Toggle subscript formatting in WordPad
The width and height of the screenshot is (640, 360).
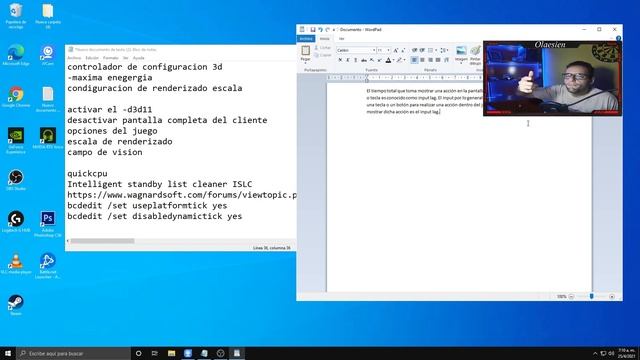371,60
